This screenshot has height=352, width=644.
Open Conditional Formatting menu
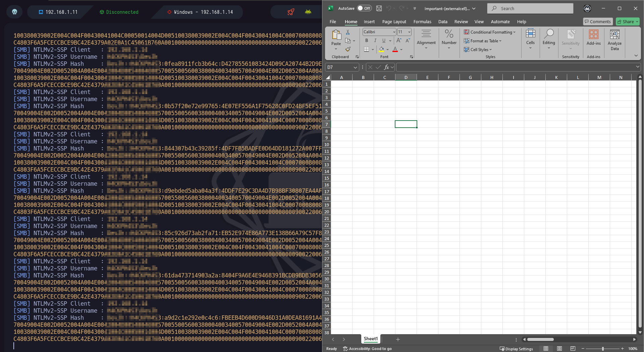(490, 32)
